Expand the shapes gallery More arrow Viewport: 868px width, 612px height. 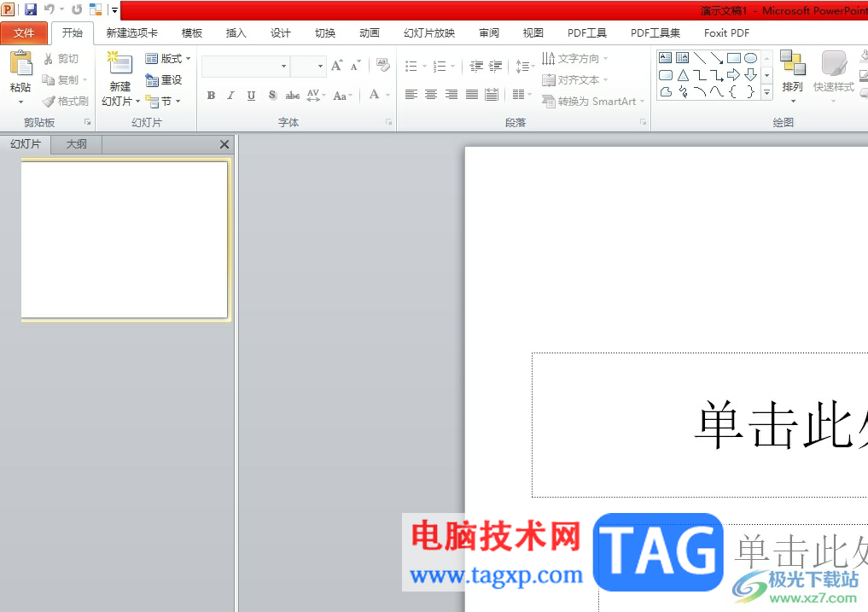(766, 92)
